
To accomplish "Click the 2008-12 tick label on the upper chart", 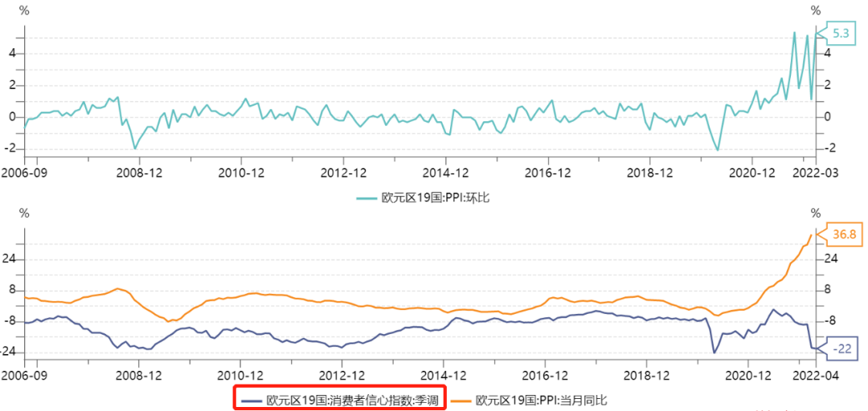I will [x=139, y=173].
